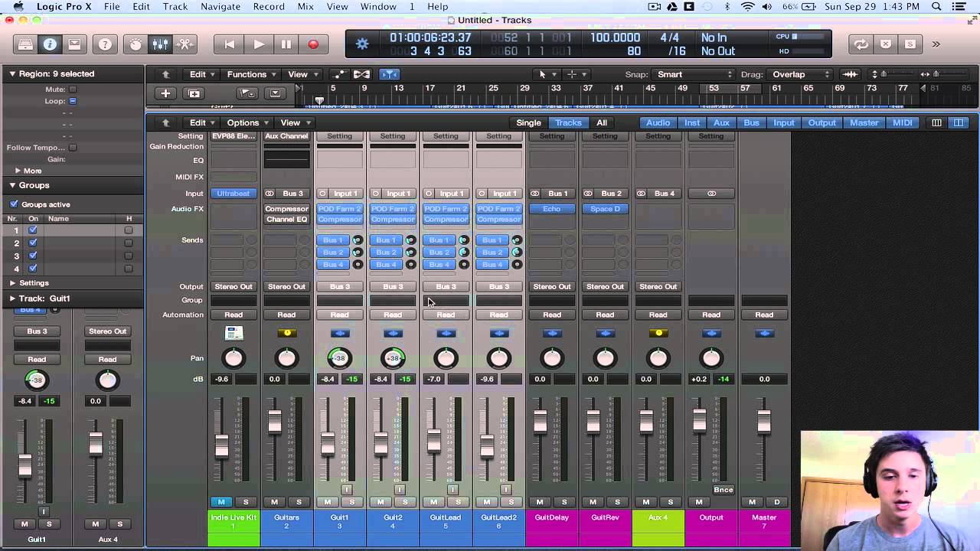Screen dimensions: 980x551
Task: Solo the Guitars channel strip
Action: [299, 502]
